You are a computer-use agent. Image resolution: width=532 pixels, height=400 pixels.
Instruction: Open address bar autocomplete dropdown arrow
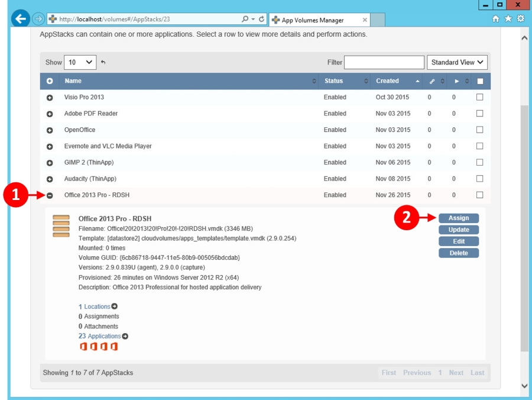pyautogui.click(x=253, y=20)
